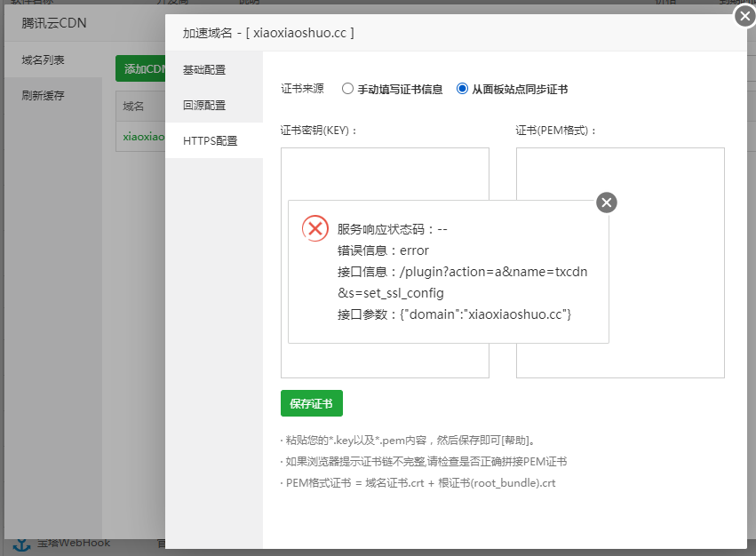Viewport: 756px width, 556px height.
Task: Select manual certificate entry option
Action: [347, 89]
